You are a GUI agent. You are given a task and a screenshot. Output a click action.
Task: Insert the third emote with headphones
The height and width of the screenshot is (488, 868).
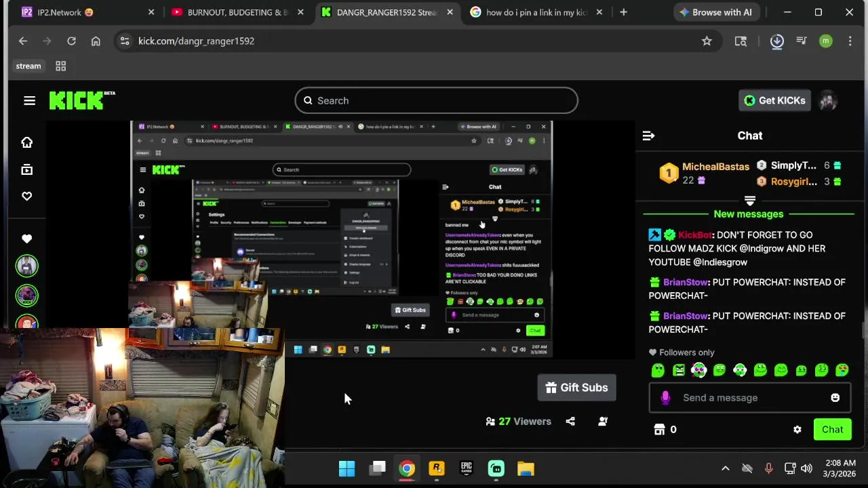(699, 370)
